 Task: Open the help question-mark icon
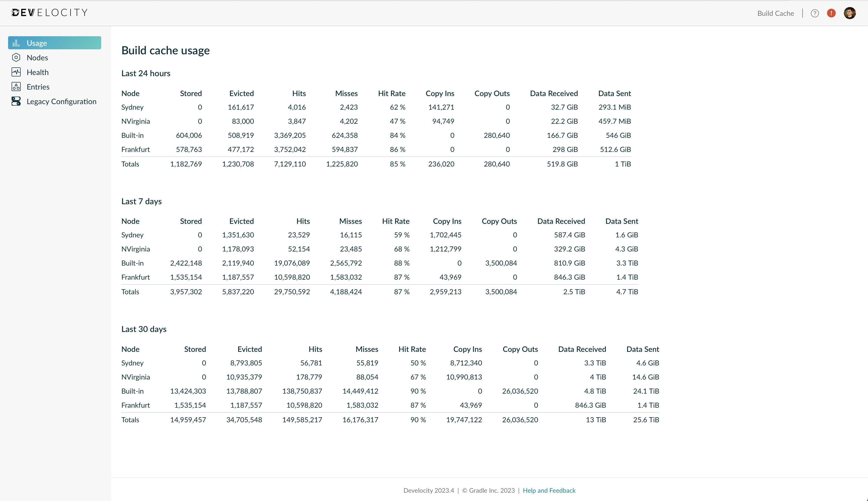coord(815,13)
